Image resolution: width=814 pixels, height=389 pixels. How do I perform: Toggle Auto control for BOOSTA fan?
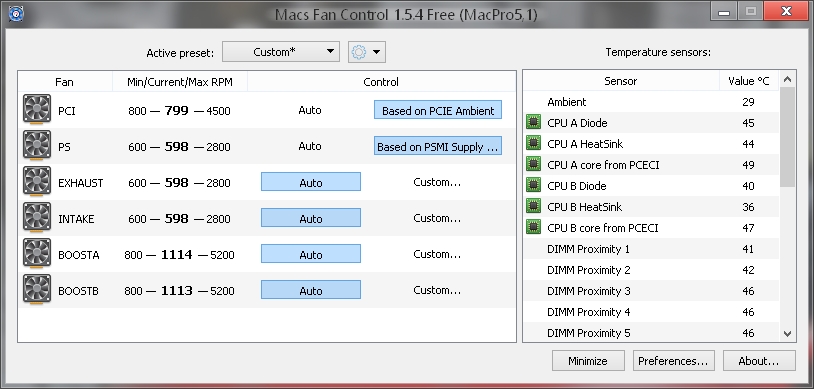(310, 254)
